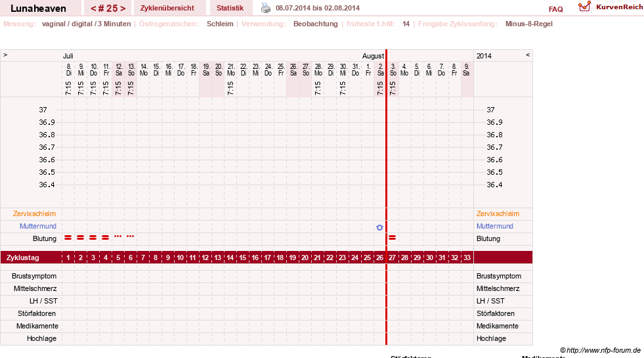This screenshot has height=358, width=644.
Task: Click the left Hochlage row label
Action: coord(41,338)
